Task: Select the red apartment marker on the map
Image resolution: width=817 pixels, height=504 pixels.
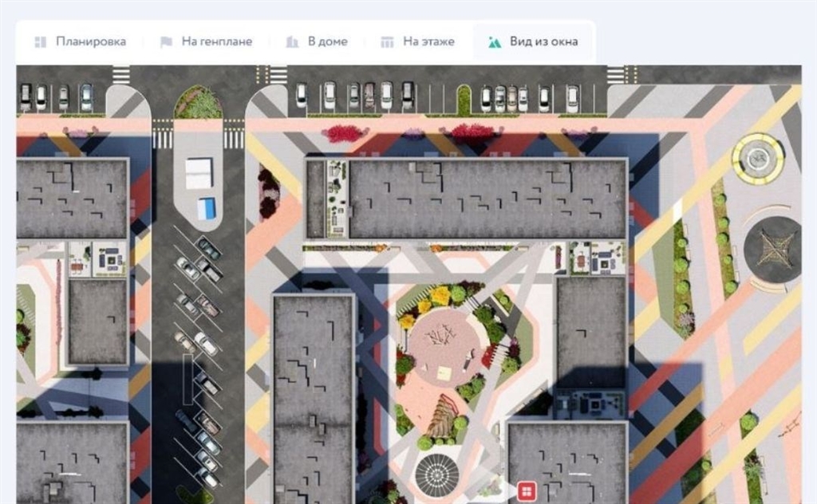Action: (527, 489)
